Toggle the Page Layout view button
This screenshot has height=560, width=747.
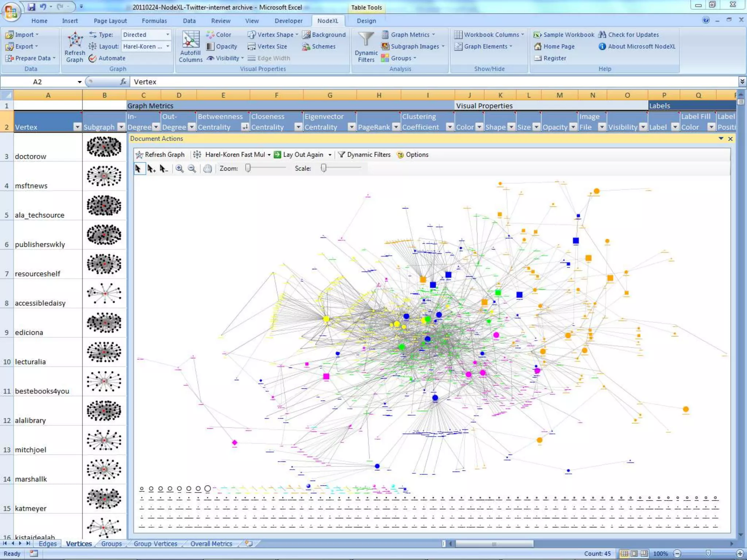pos(634,553)
